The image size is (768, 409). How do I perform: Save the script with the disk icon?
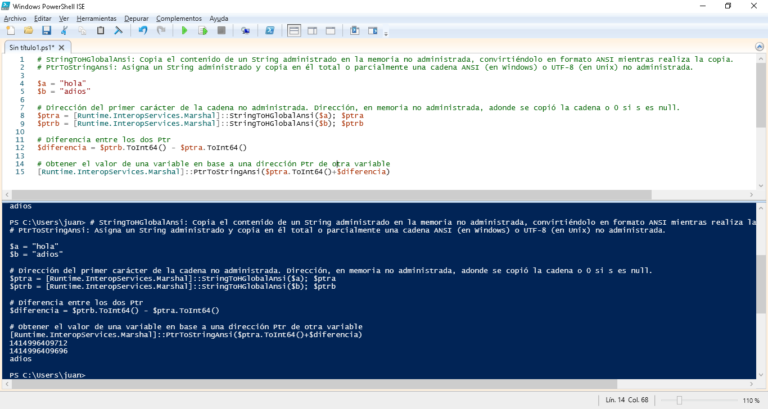tap(46, 30)
